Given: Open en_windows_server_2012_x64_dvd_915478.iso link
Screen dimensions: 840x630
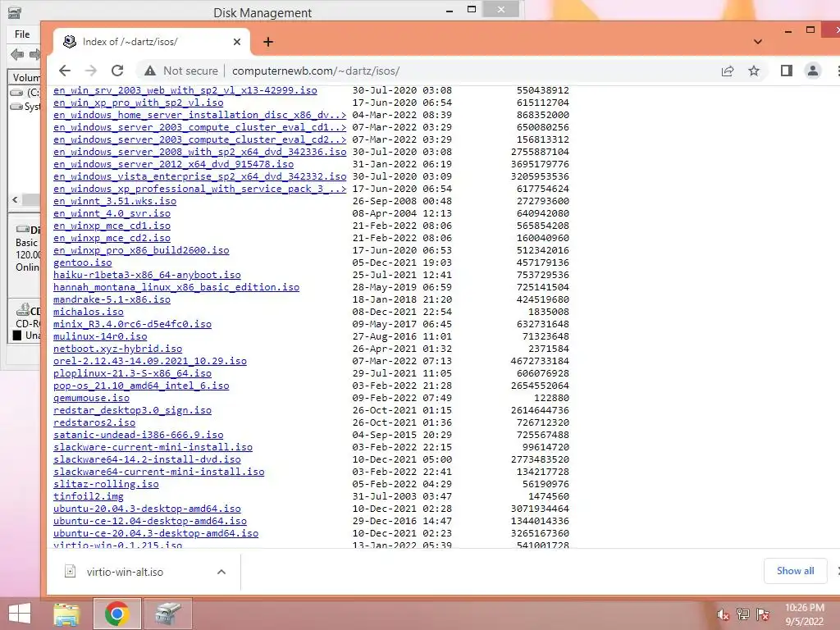Looking at the screenshot, I should click(x=174, y=164).
